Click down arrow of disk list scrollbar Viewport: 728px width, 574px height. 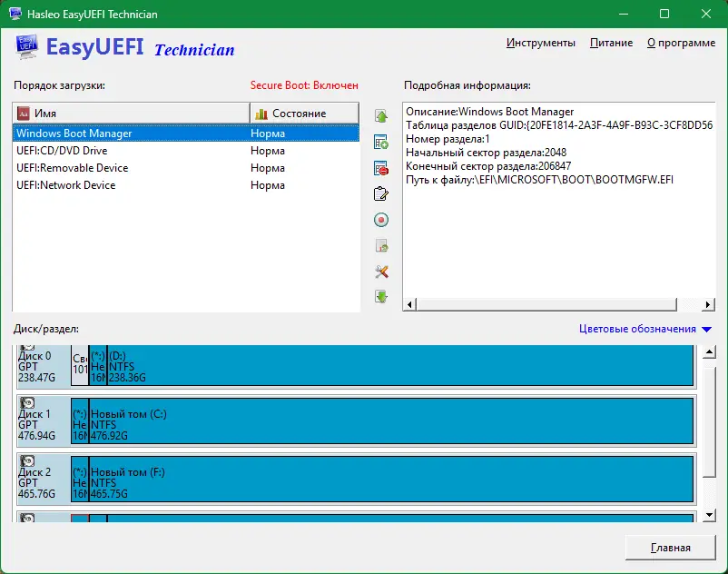click(x=709, y=515)
